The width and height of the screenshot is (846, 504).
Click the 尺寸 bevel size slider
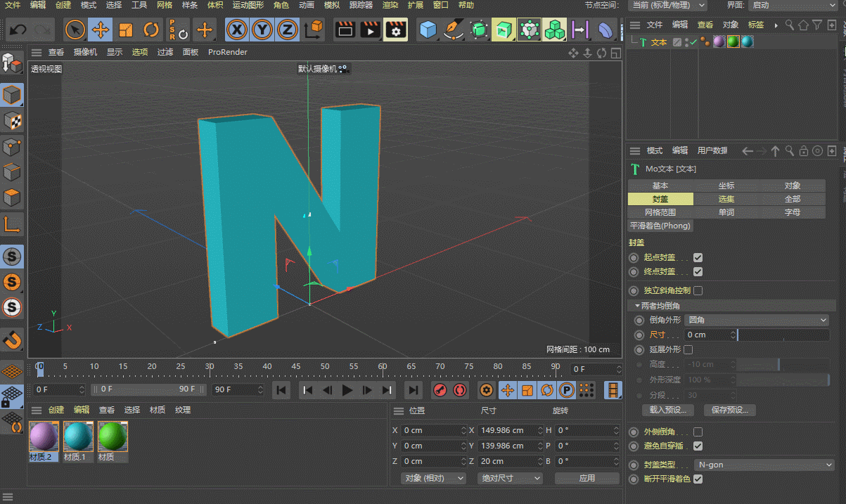[784, 335]
